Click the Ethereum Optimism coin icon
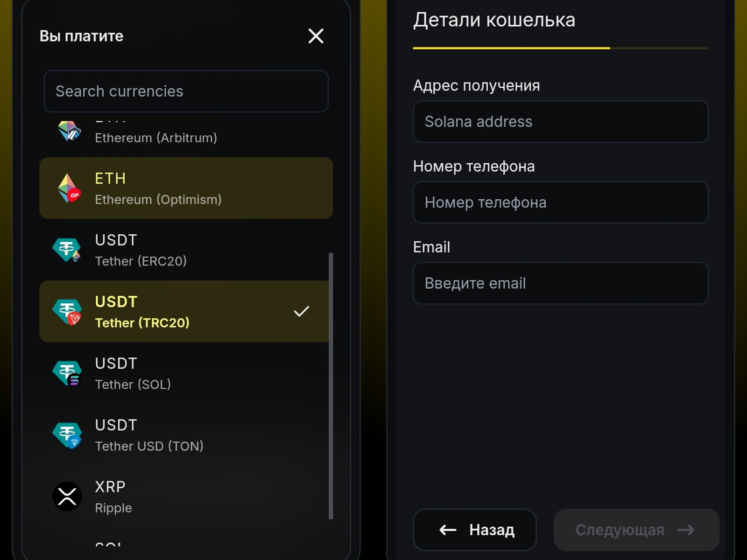This screenshot has width=747, height=560. (69, 188)
